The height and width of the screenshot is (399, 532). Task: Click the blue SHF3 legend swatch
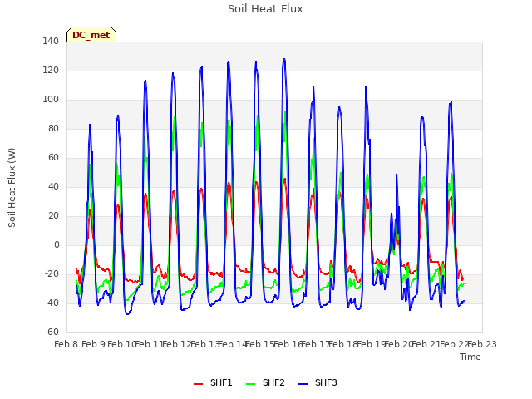303,384
